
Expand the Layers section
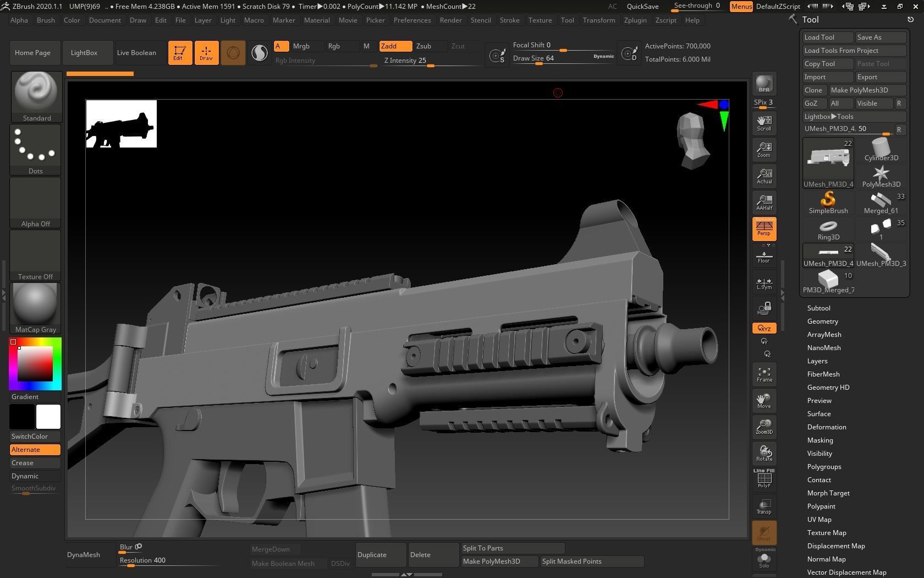coord(817,361)
